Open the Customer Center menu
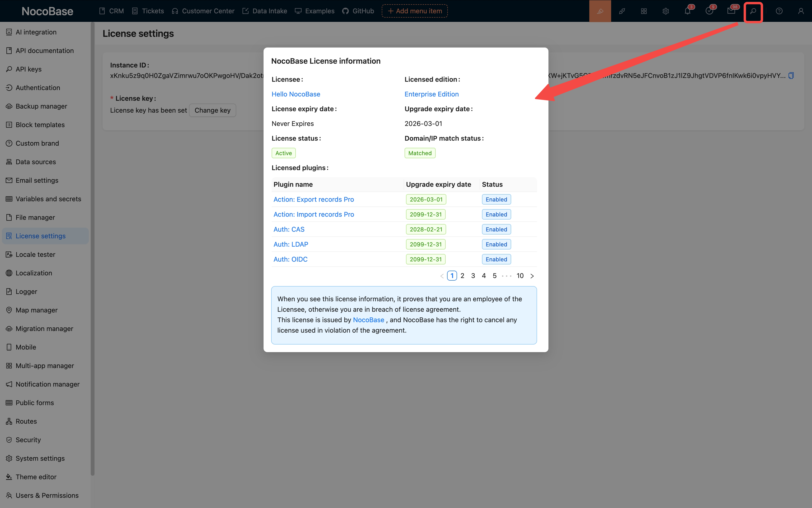 click(203, 11)
